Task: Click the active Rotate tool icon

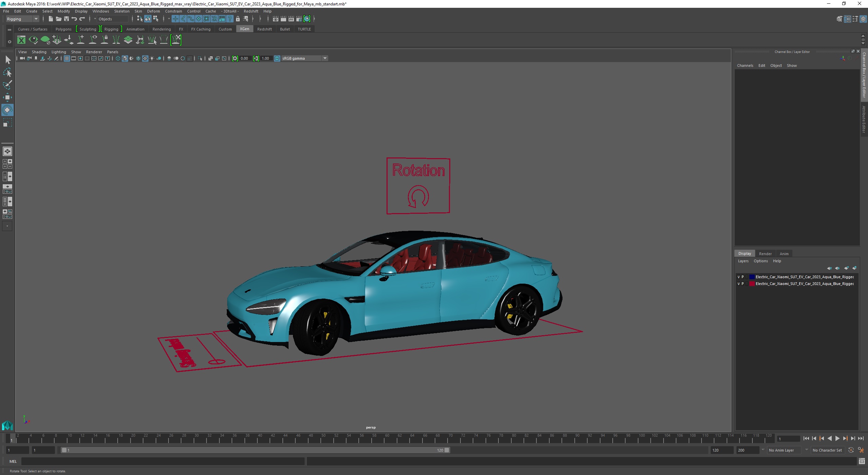Action: [7, 110]
